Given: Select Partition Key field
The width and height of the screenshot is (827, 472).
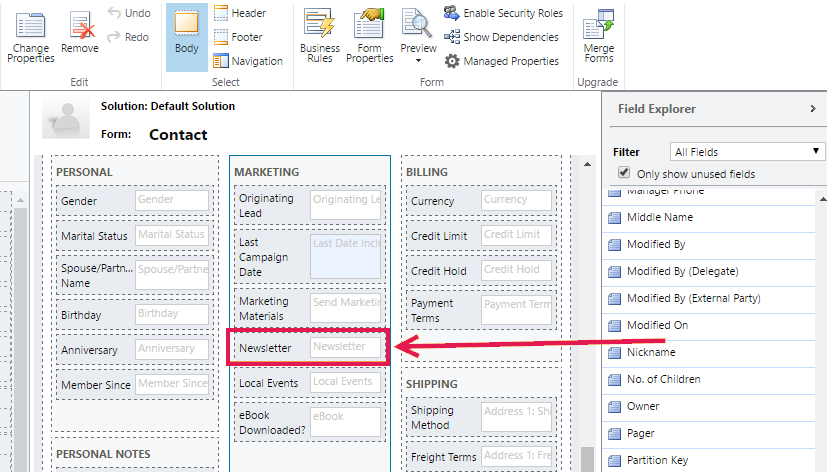Looking at the screenshot, I should (709, 460).
